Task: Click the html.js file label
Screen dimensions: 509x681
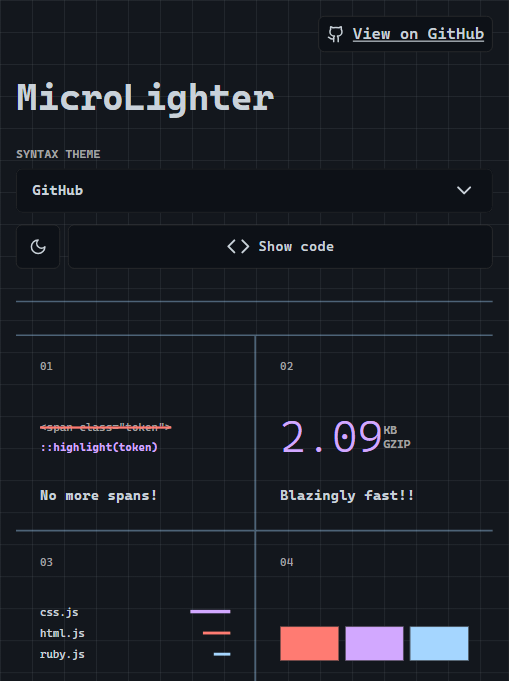Action: pos(62,633)
